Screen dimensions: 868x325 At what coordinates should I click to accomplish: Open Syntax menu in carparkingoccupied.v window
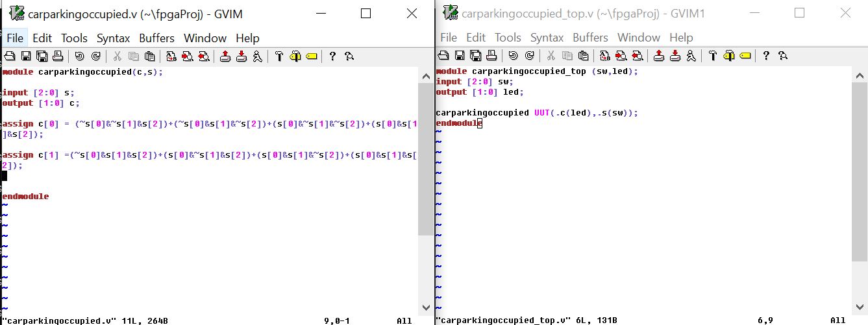tap(114, 38)
